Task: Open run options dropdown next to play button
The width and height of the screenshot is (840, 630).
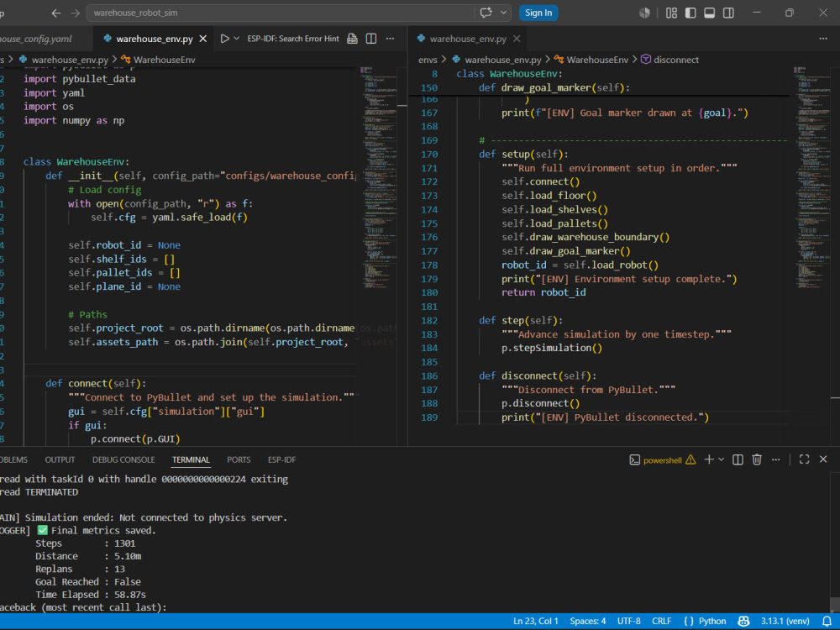Action: pyautogui.click(x=236, y=39)
